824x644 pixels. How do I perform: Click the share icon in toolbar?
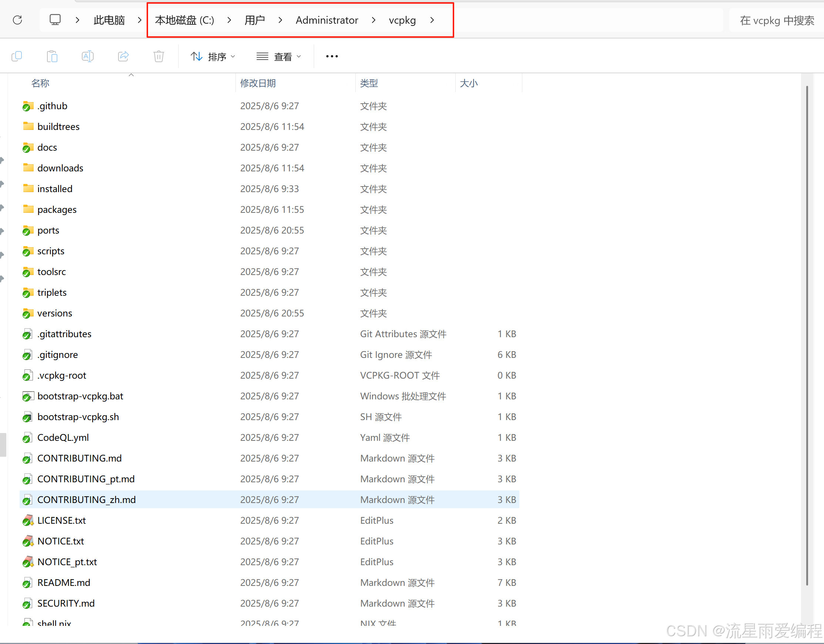(123, 57)
